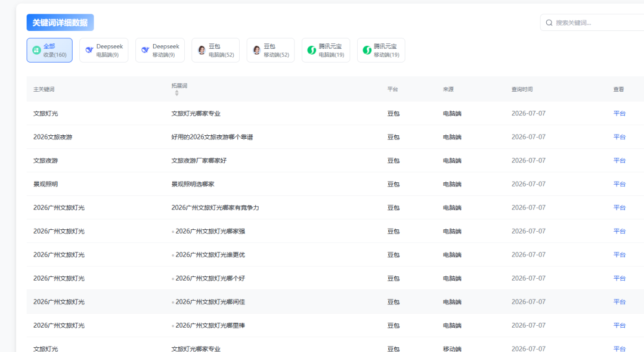Click the 2026-07-07 date in 2026文旅夜游 row

coord(528,137)
